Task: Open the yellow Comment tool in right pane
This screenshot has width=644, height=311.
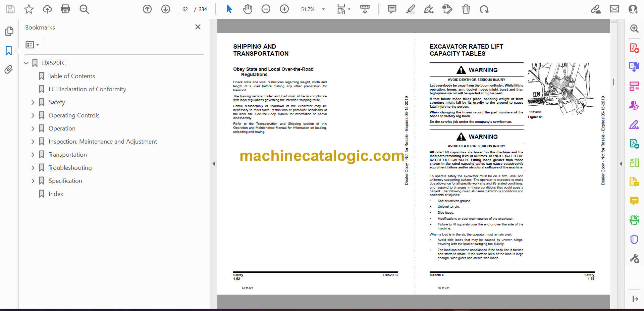Action: [634, 201]
